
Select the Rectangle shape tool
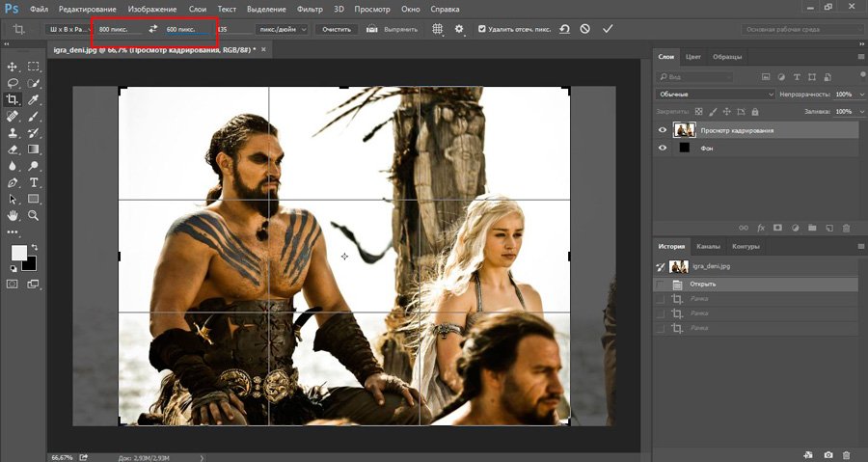[x=34, y=200]
